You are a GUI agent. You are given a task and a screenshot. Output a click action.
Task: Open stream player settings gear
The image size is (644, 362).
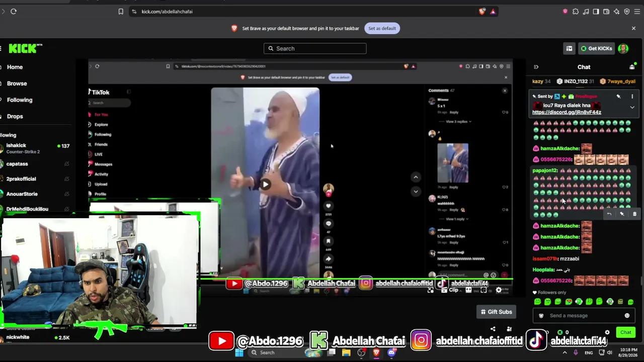tap(499, 290)
